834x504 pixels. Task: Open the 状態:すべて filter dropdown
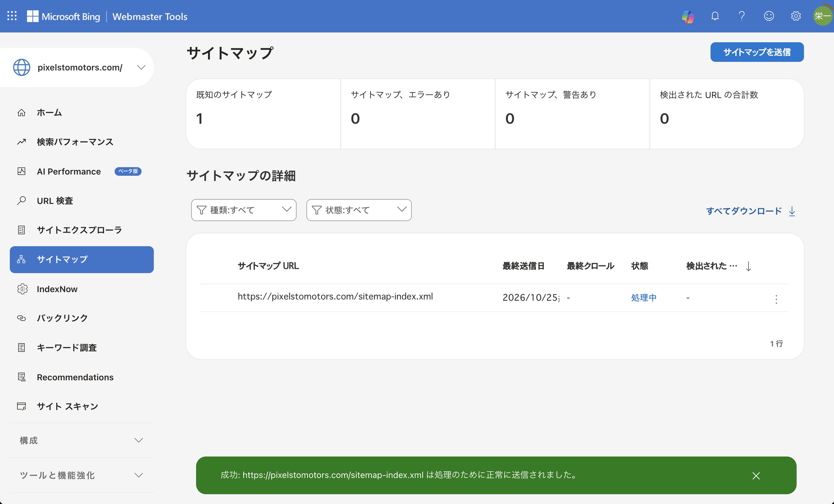click(x=359, y=210)
